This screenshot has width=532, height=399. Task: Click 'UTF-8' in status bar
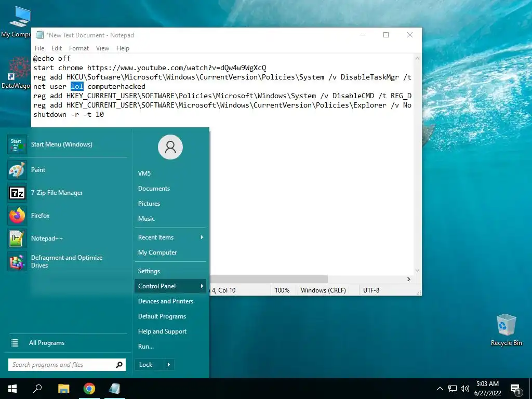click(371, 290)
